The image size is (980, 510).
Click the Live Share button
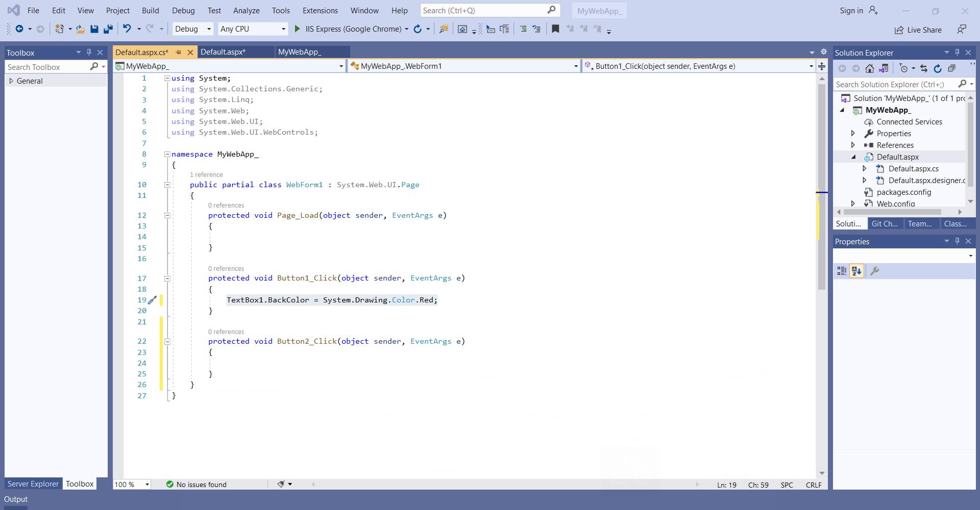tap(918, 30)
